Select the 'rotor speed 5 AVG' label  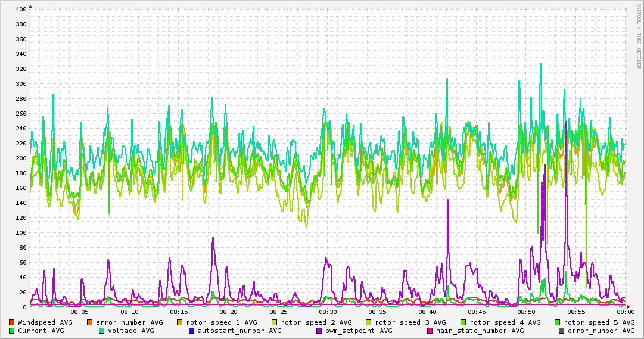click(x=599, y=322)
